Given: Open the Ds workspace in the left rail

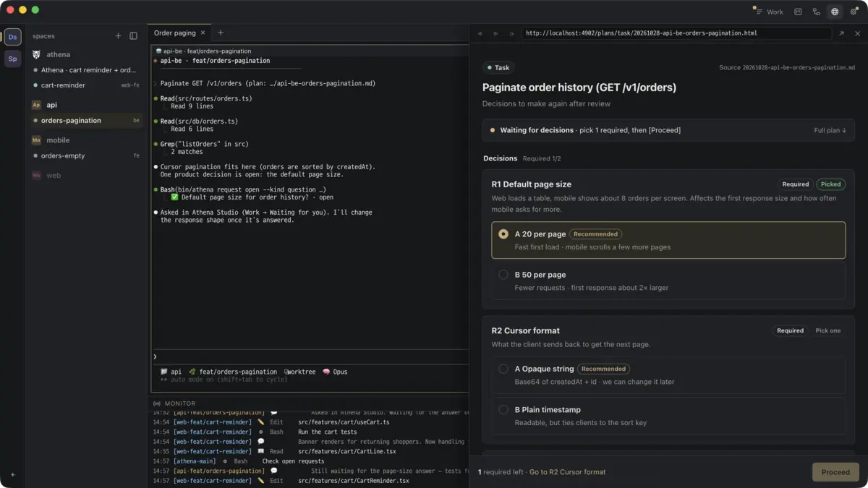Looking at the screenshot, I should [13, 37].
